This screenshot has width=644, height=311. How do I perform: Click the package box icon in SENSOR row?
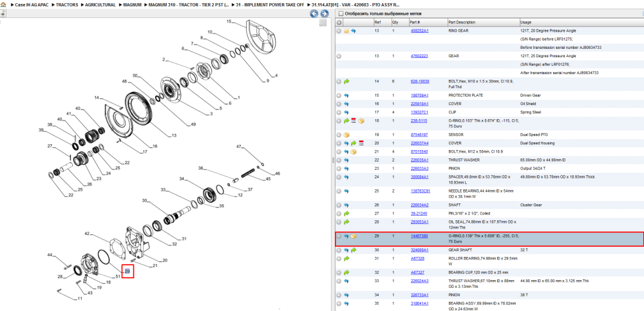tap(346, 135)
